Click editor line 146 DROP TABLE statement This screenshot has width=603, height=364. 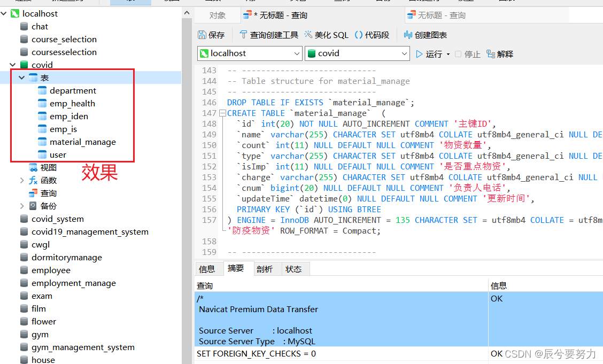pos(320,103)
